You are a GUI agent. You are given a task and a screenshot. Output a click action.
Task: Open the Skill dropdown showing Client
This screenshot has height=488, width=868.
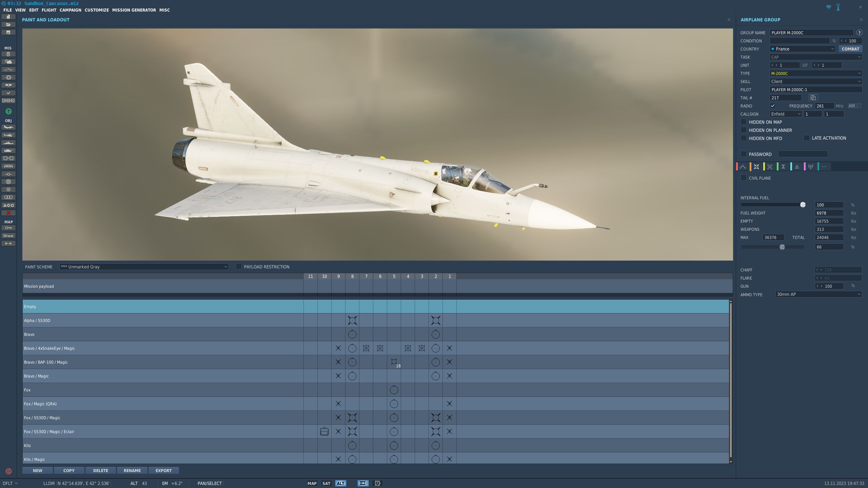815,82
